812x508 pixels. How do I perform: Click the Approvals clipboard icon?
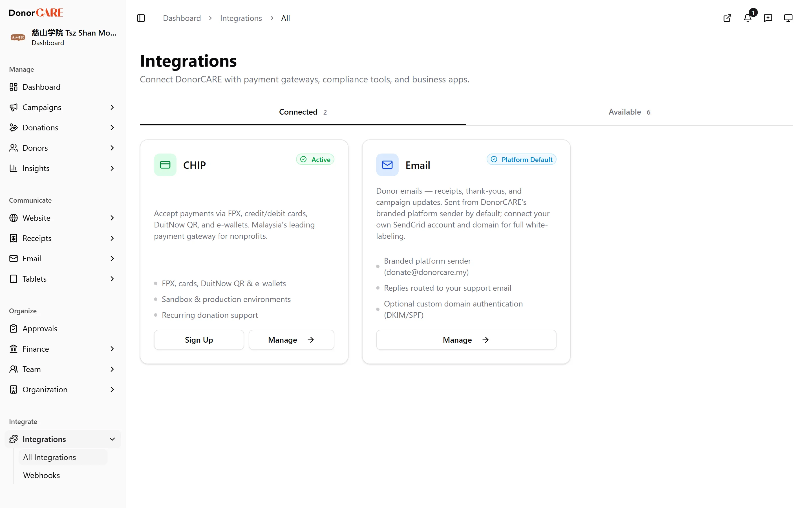[x=14, y=329]
